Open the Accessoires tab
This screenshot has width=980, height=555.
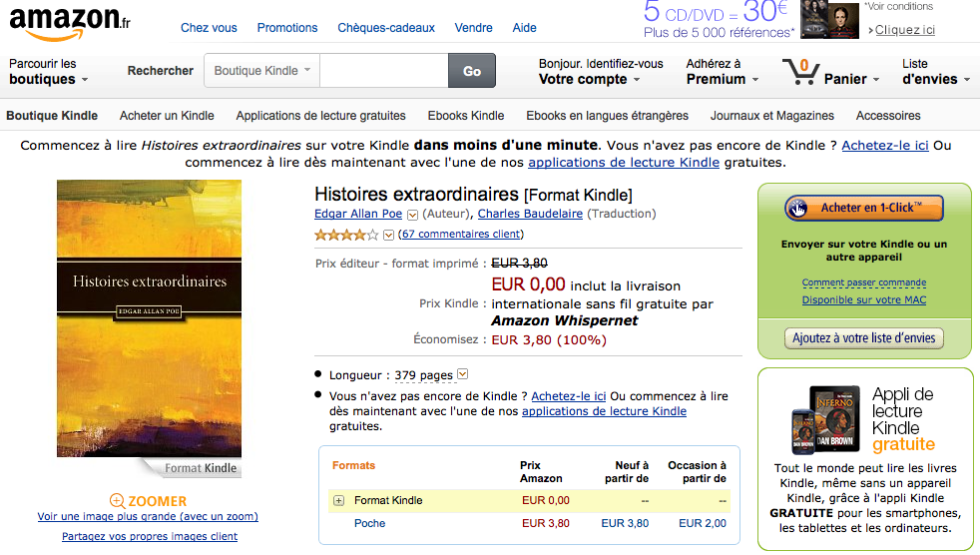click(x=888, y=116)
